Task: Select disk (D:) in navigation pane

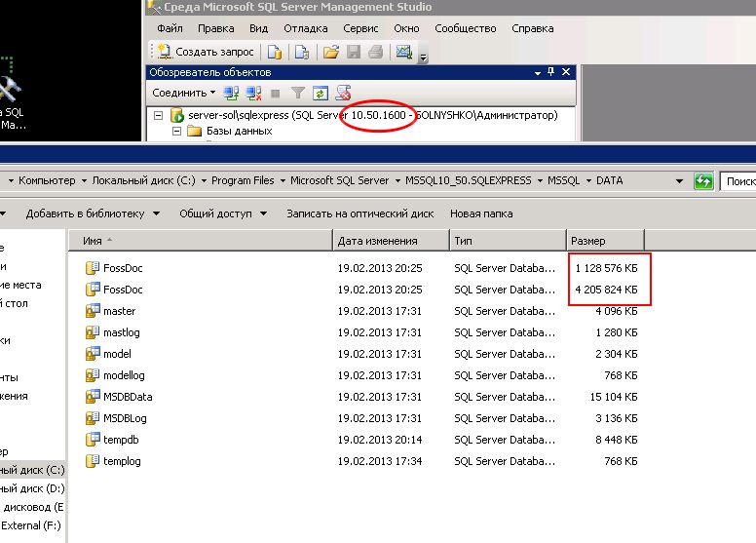Action: (32, 488)
